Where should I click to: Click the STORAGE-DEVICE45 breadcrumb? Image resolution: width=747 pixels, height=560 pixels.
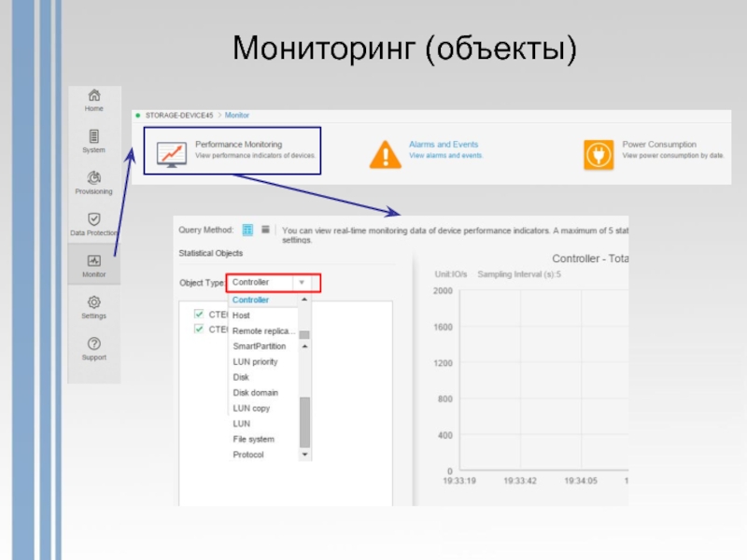[x=179, y=115]
